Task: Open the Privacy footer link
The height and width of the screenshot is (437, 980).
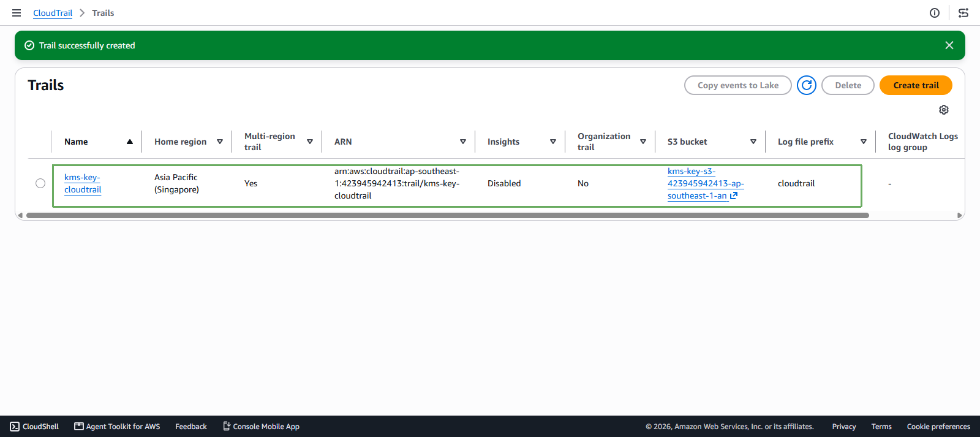Action: [x=844, y=427]
